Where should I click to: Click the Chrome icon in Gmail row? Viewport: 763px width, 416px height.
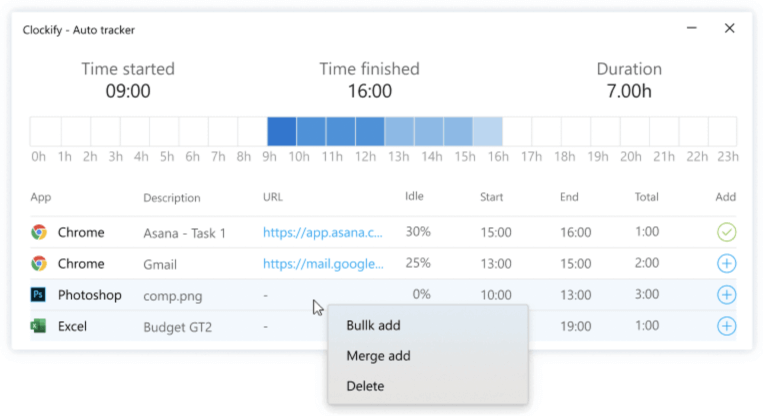[39, 263]
